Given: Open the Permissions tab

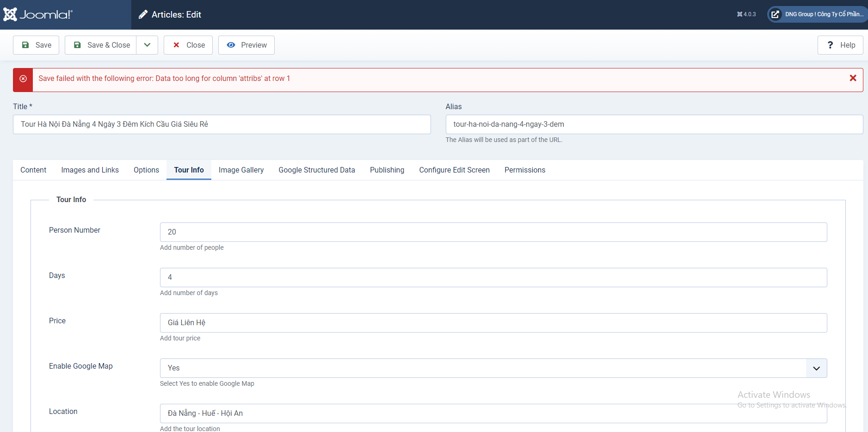Looking at the screenshot, I should click(x=524, y=170).
